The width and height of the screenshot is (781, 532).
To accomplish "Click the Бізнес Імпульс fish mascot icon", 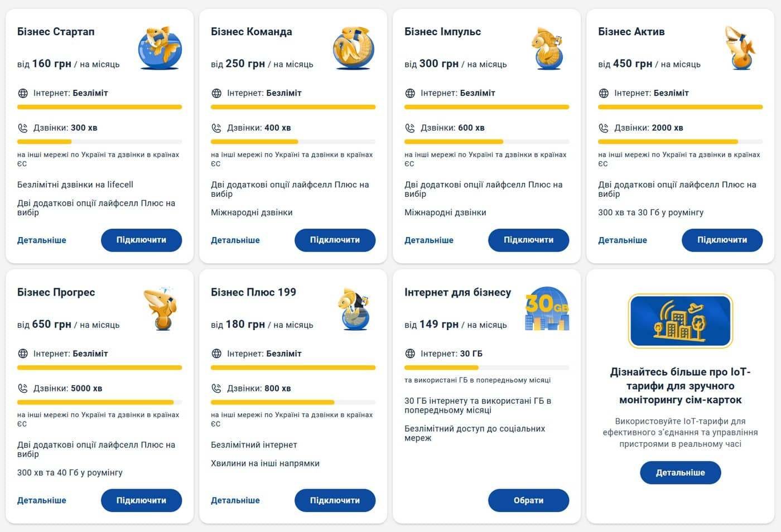I will tap(547, 48).
